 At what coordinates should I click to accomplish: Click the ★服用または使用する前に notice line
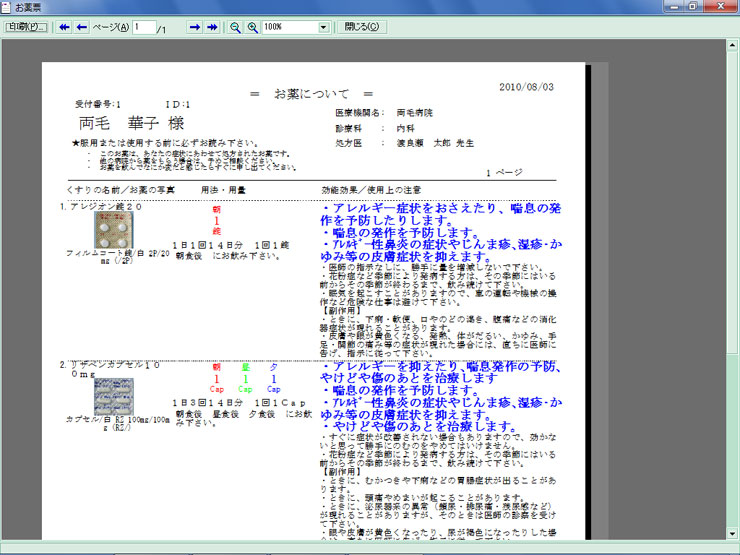coord(165,143)
